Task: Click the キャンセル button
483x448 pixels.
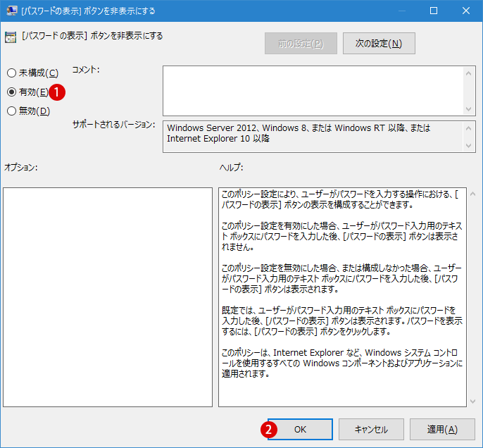Action: [371, 429]
